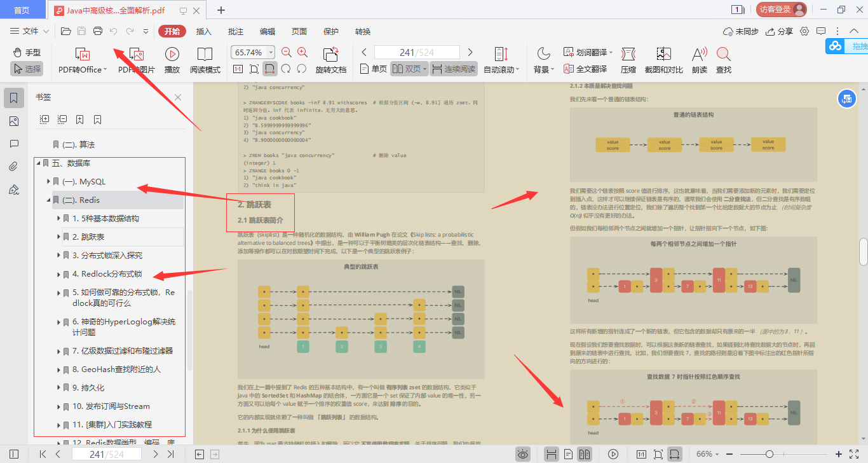Click the 访客登录 login button
This screenshot has height=463, width=868.
782,10
